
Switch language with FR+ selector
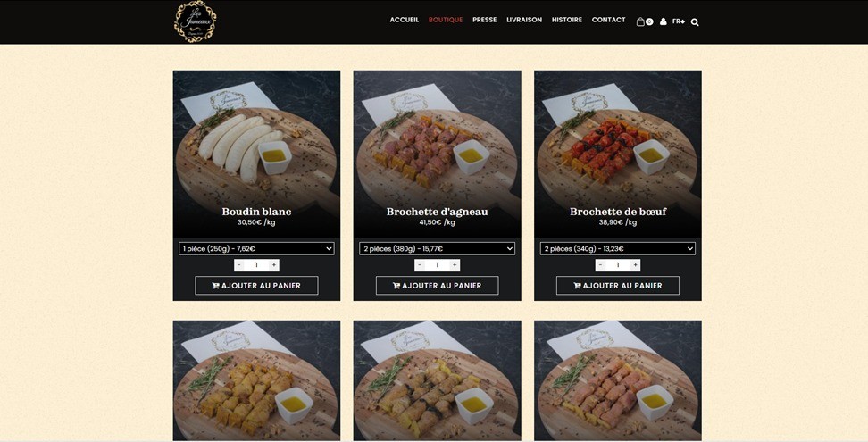[x=678, y=21]
